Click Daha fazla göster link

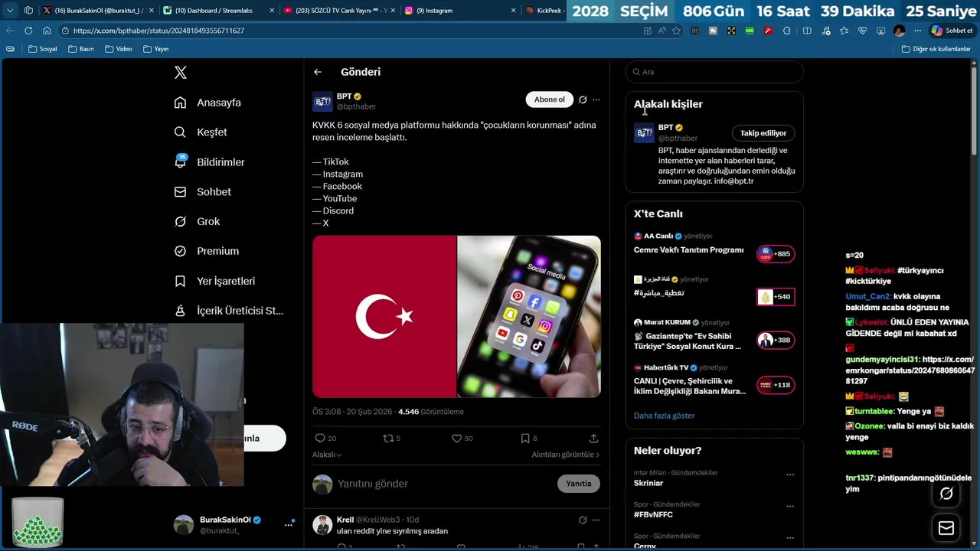pos(664,416)
